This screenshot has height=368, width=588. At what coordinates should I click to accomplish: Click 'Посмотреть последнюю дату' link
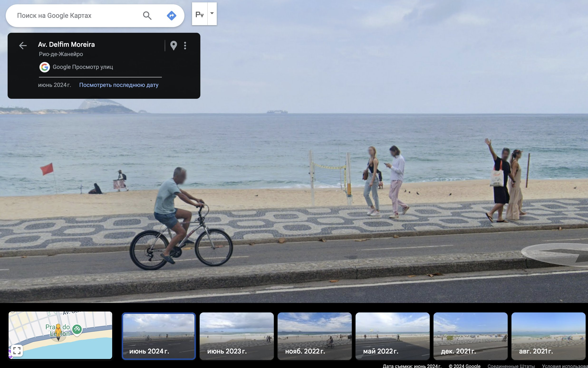coord(119,85)
